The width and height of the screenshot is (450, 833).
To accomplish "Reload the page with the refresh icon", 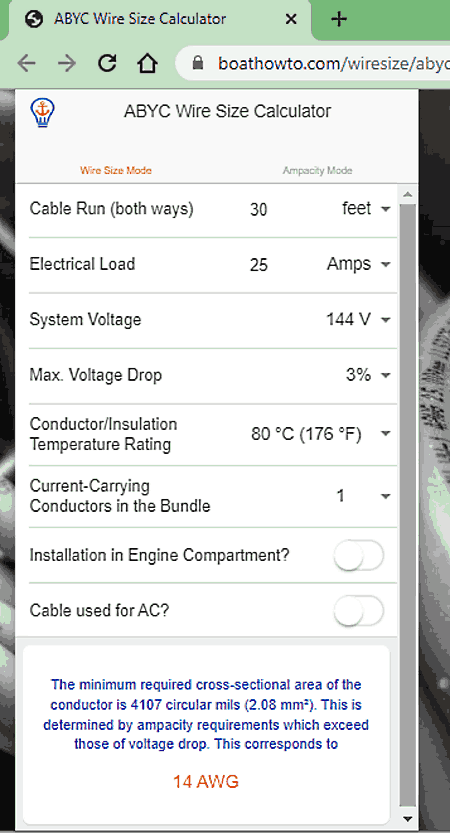I will click(107, 64).
